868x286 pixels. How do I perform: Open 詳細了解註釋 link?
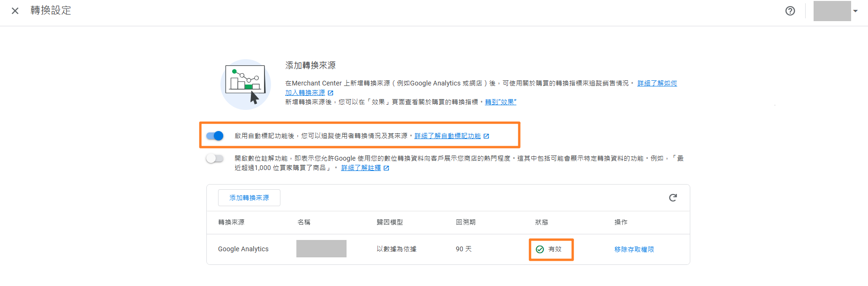361,168
